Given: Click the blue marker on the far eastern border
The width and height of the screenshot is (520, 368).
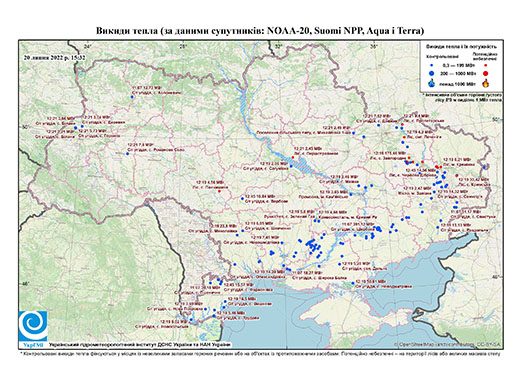Looking at the screenshot, I should click(x=485, y=167).
